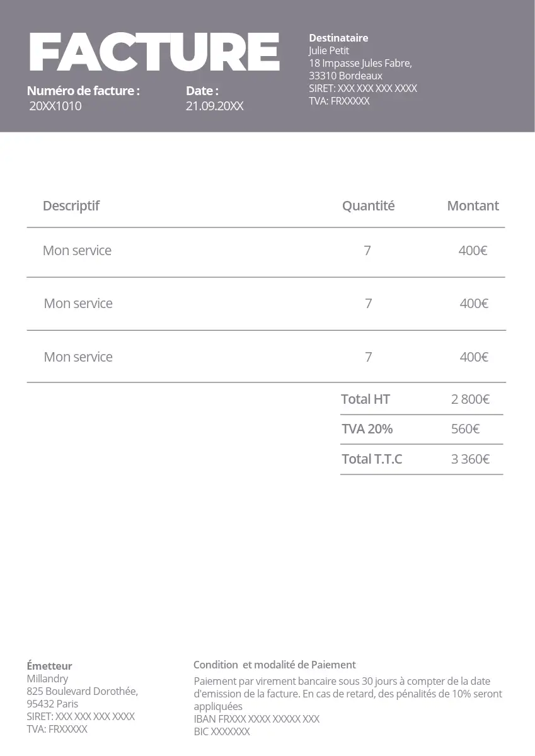Viewport: 535px width, 756px height.
Task: Click the Montant column header
Action: 473,205
